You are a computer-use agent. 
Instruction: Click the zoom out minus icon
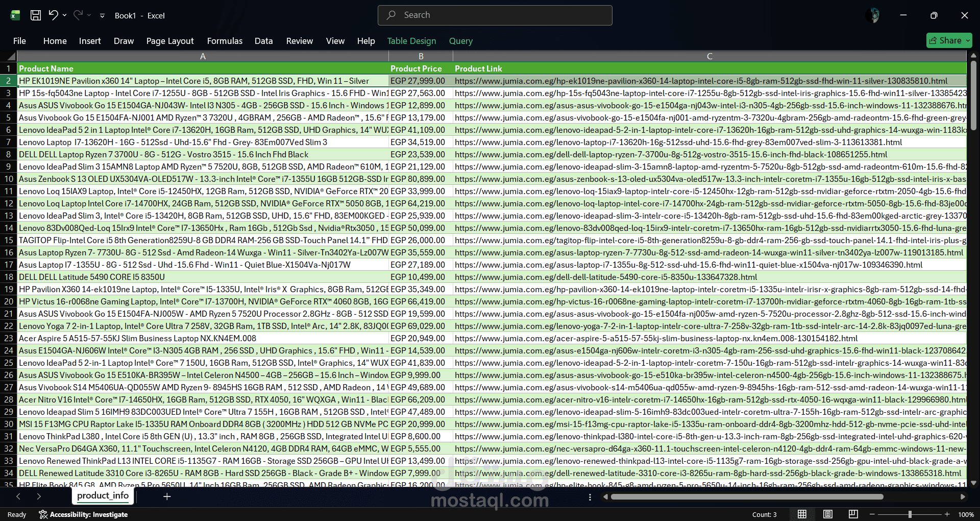click(872, 514)
